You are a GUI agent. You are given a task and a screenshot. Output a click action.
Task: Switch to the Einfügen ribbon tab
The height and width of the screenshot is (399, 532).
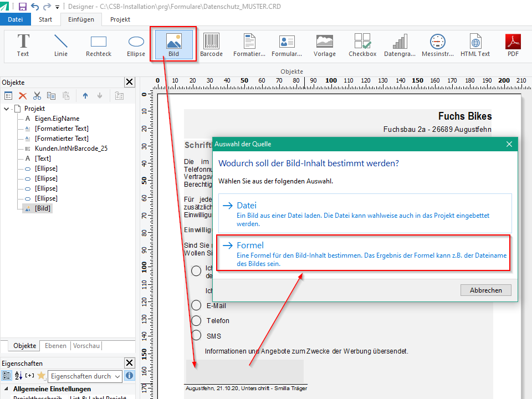tap(81, 19)
